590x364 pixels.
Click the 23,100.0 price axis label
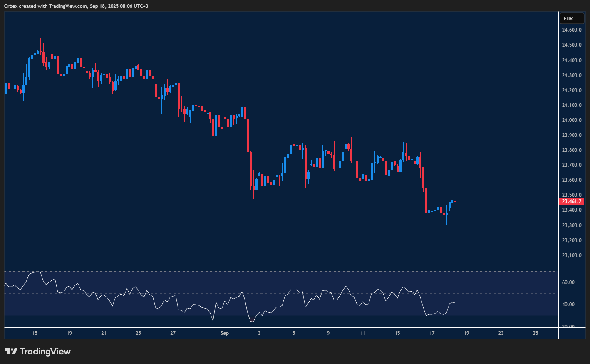tap(572, 255)
